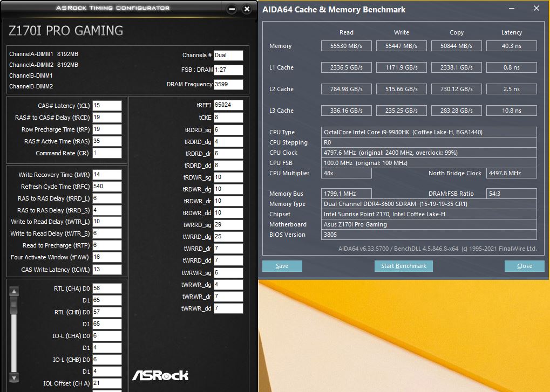Click the Memory Type value DDR4-3600
This screenshot has width=550, height=392.
(429, 204)
